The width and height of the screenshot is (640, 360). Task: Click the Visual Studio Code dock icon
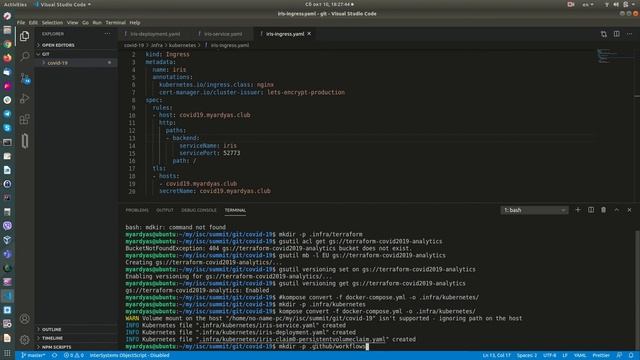(7, 296)
